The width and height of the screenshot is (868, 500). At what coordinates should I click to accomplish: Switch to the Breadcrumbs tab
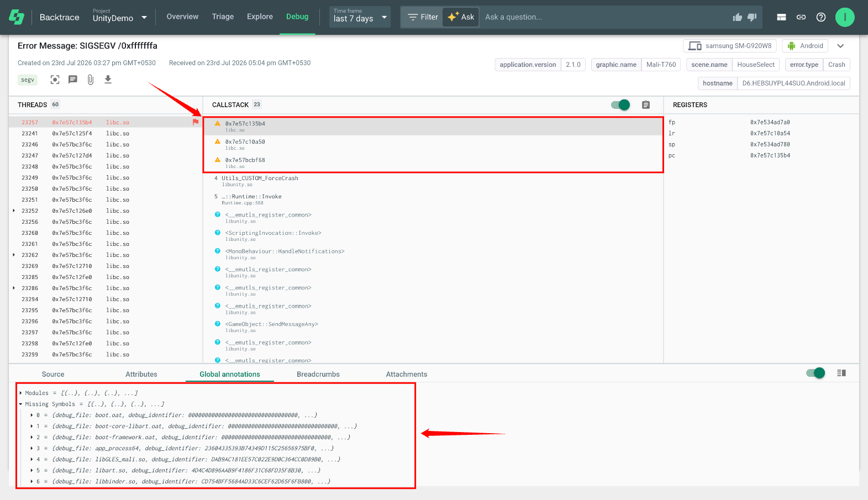click(318, 374)
